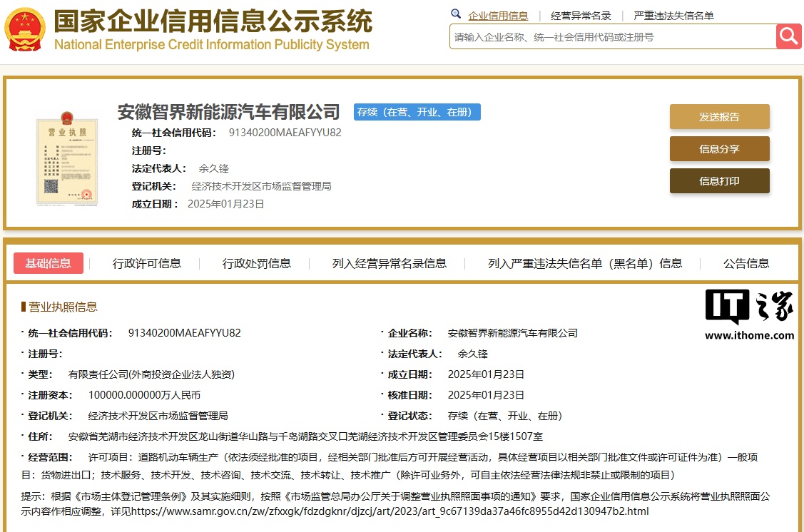
Task: Click 余久锋 in the license info section
Action: (x=473, y=354)
